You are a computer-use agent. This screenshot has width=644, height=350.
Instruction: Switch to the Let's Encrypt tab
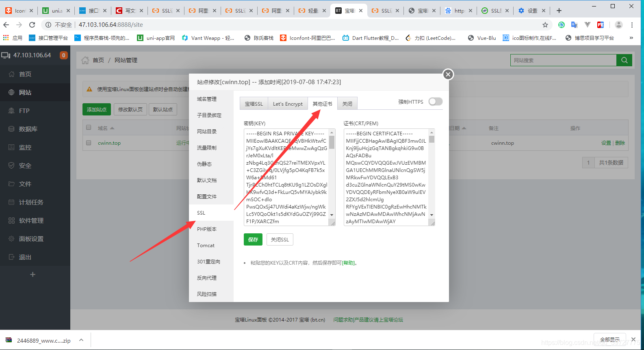[x=288, y=104]
